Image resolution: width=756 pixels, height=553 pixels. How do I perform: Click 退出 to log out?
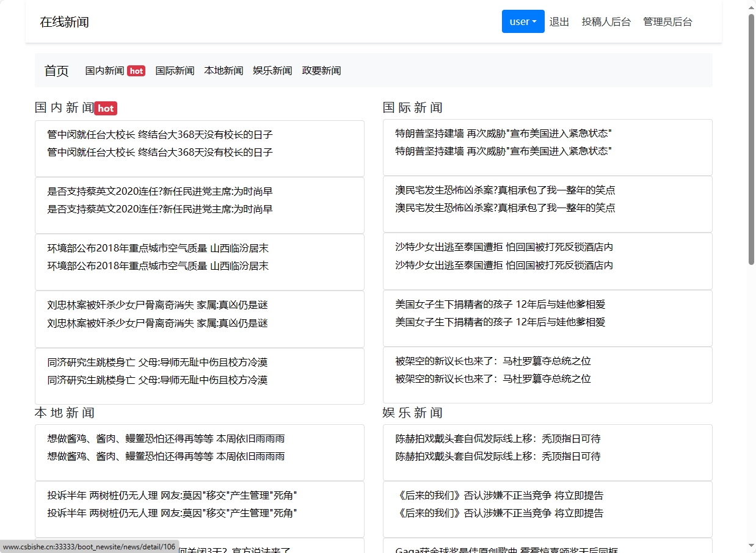(x=559, y=21)
